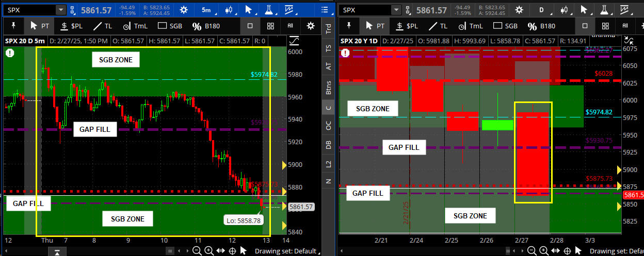Image resolution: width=644 pixels, height=256 pixels.
Task: Open studies flask icon in left chart
Action: click(x=269, y=10)
